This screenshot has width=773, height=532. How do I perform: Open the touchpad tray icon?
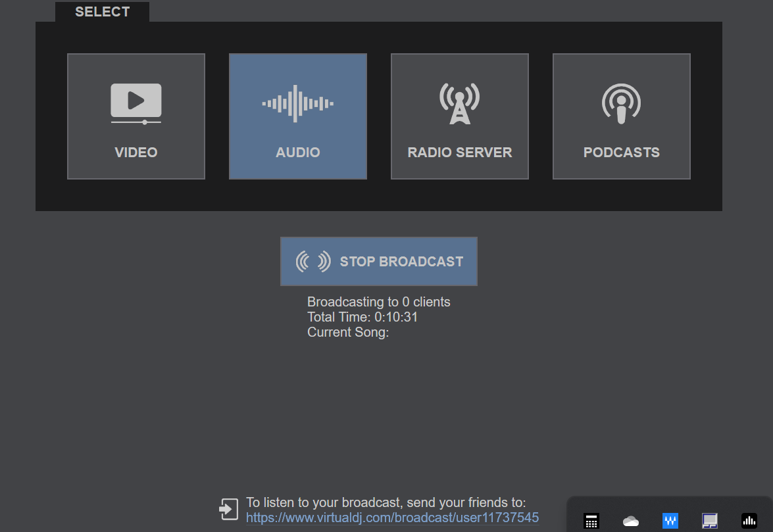coord(710,521)
